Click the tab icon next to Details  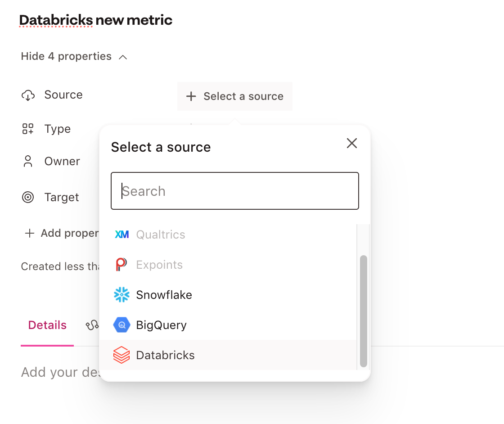92,325
